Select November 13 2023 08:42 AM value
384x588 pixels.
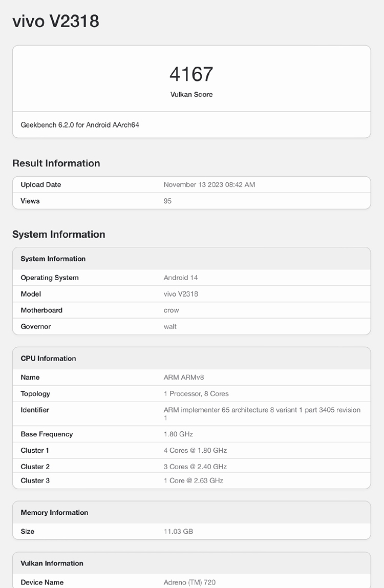tap(209, 184)
